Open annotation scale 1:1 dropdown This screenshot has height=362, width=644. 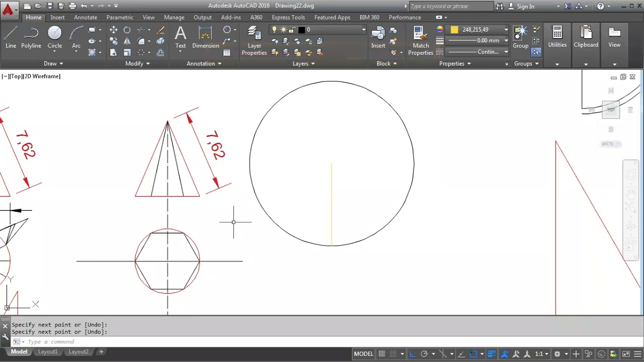(541, 354)
